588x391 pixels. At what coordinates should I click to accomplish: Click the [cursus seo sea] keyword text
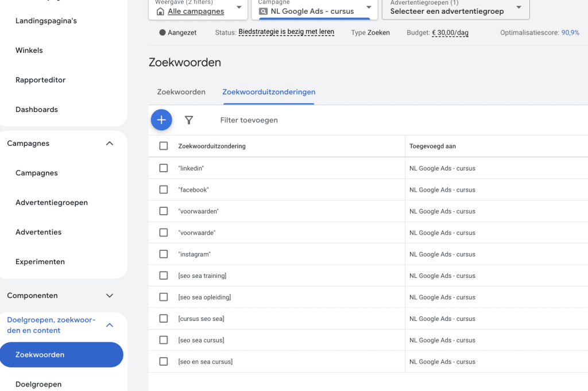click(201, 319)
